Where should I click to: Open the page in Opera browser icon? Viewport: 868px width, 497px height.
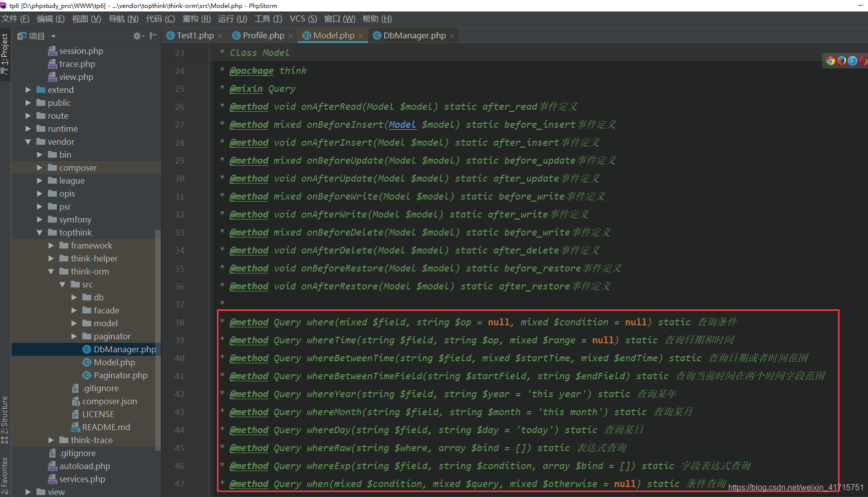[865, 61]
